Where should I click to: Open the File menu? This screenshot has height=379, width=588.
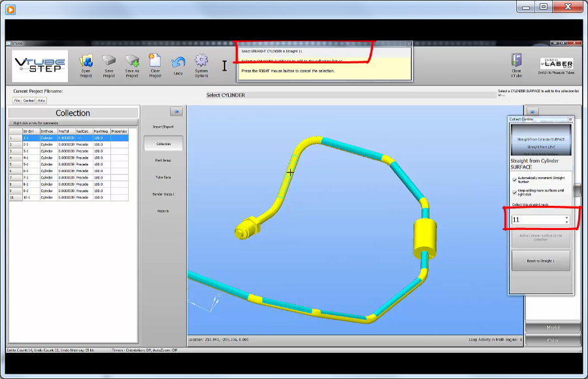coord(17,101)
